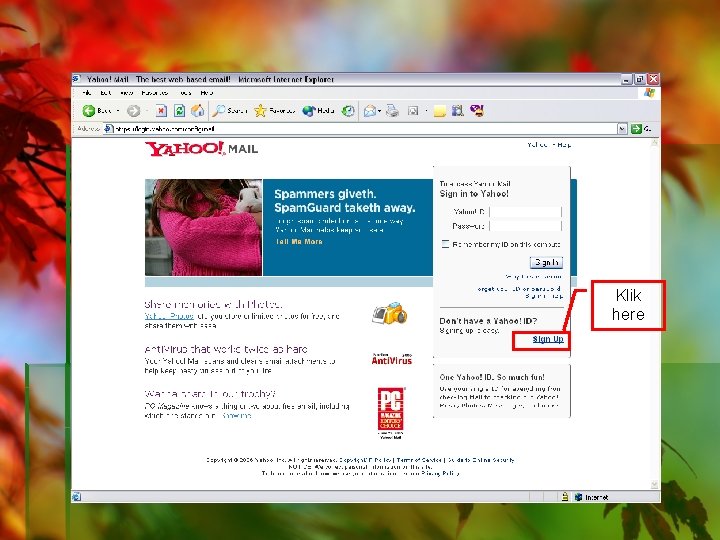
Task: Click the Help link at page top
Action: point(564,145)
